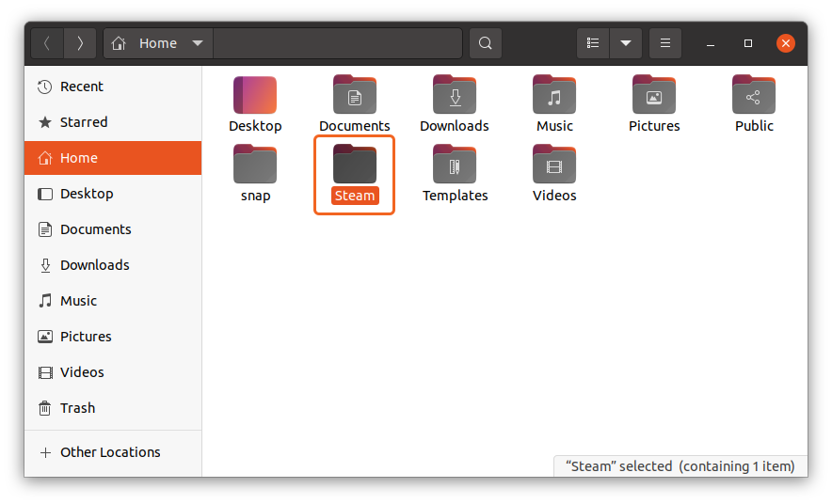Open Downloads in the sidebar
Image resolution: width=832 pixels, height=504 pixels.
click(113, 265)
